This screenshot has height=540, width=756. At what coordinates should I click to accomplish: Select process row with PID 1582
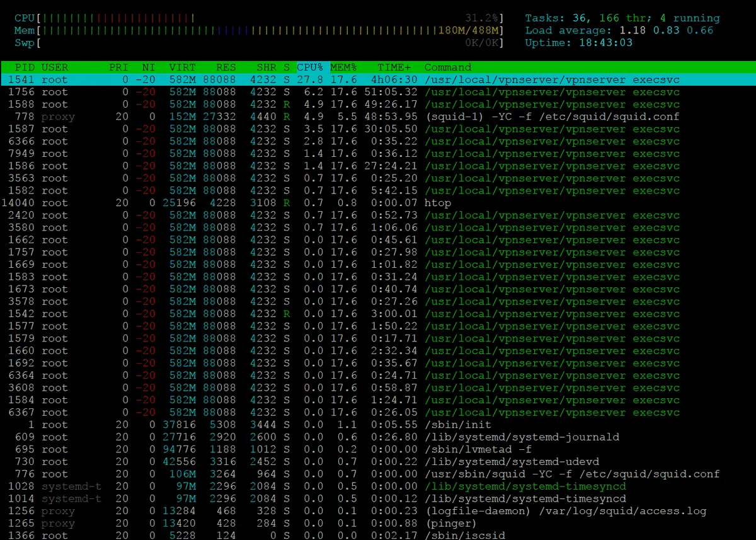[378, 190]
